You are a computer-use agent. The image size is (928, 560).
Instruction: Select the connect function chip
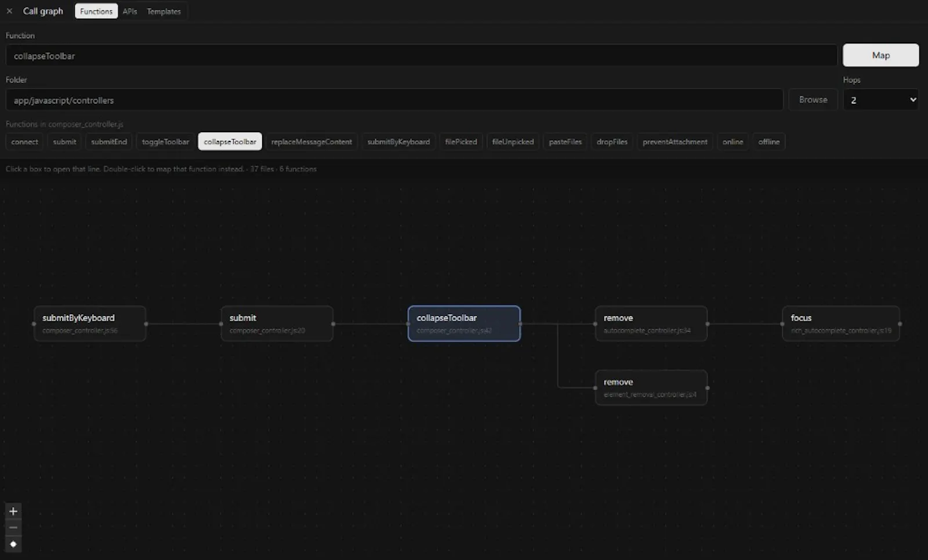(x=24, y=141)
